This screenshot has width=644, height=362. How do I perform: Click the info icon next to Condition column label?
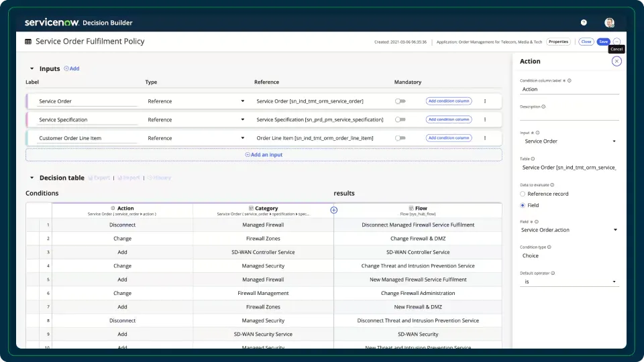pos(570,80)
